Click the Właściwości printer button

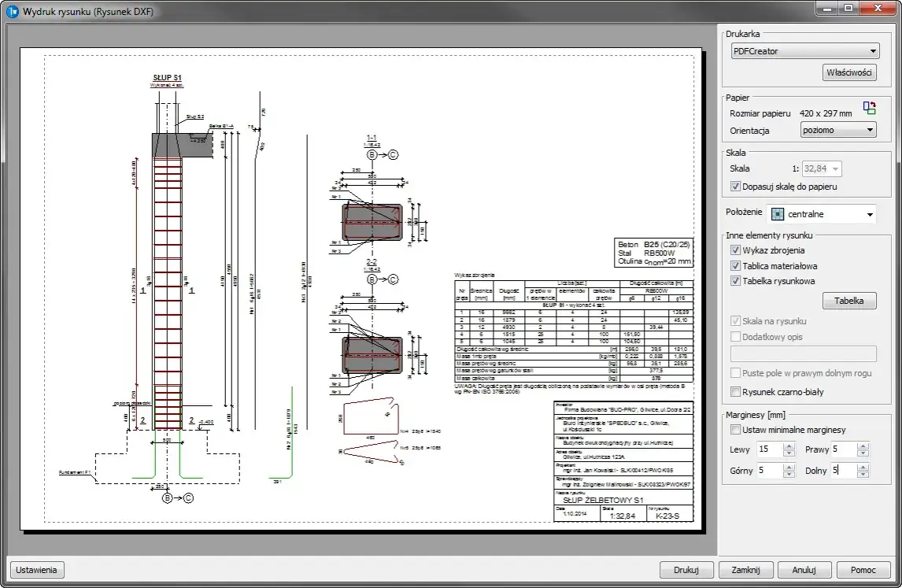click(x=849, y=73)
